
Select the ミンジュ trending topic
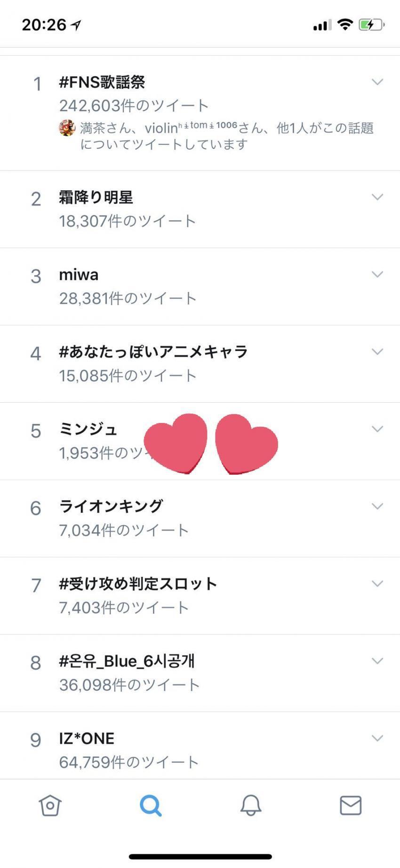[x=88, y=429]
